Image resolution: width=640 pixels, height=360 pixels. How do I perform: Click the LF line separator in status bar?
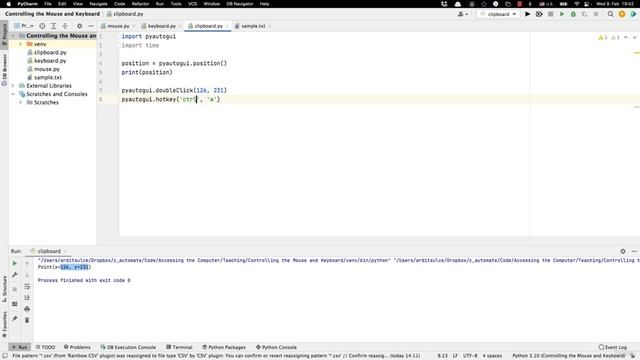coord(455,356)
